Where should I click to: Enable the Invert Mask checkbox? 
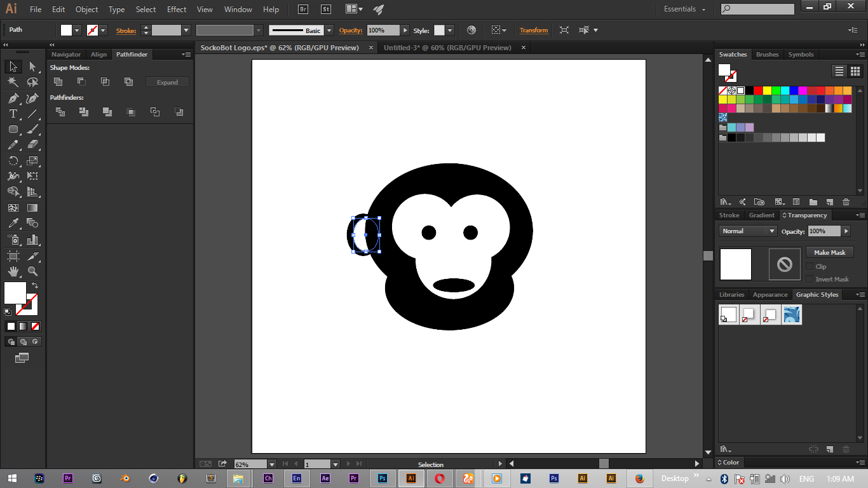[810, 279]
